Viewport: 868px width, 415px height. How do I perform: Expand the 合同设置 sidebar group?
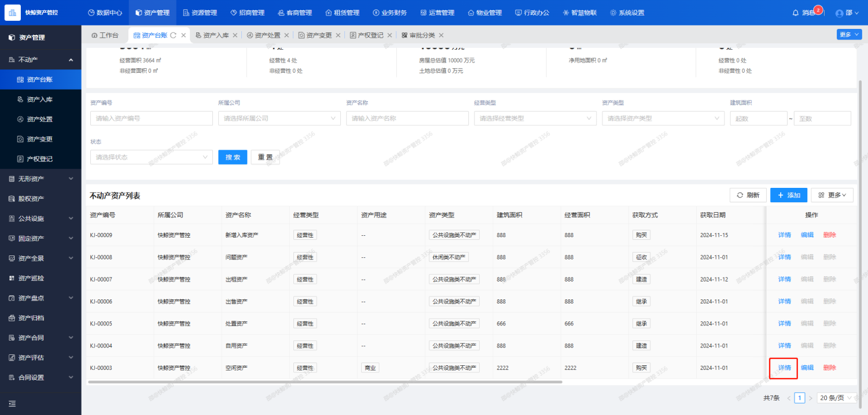(41, 377)
